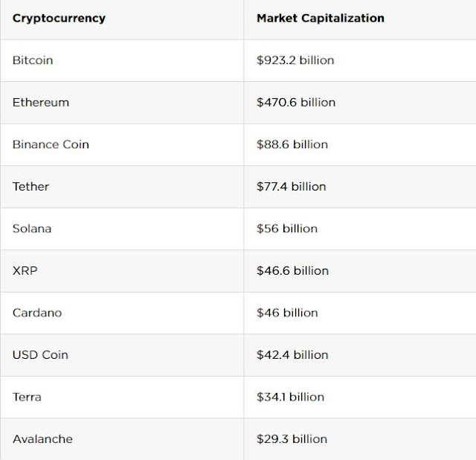This screenshot has height=460, width=476.
Task: Select the Ethereum name cell
Action: click(42, 102)
